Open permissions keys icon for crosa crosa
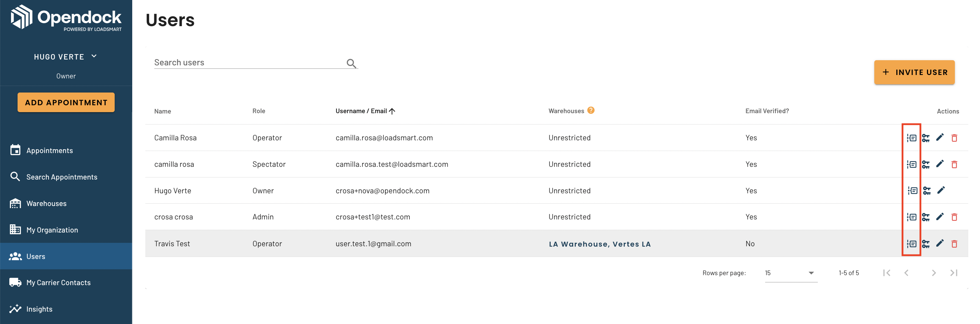Screen dimensions: 980x324 point(926,217)
